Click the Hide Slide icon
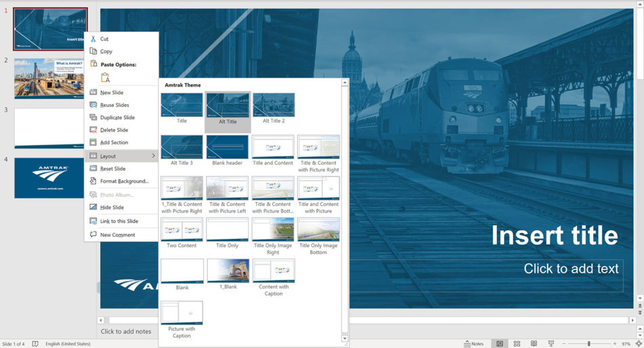Image resolution: width=644 pixels, height=348 pixels. click(94, 206)
